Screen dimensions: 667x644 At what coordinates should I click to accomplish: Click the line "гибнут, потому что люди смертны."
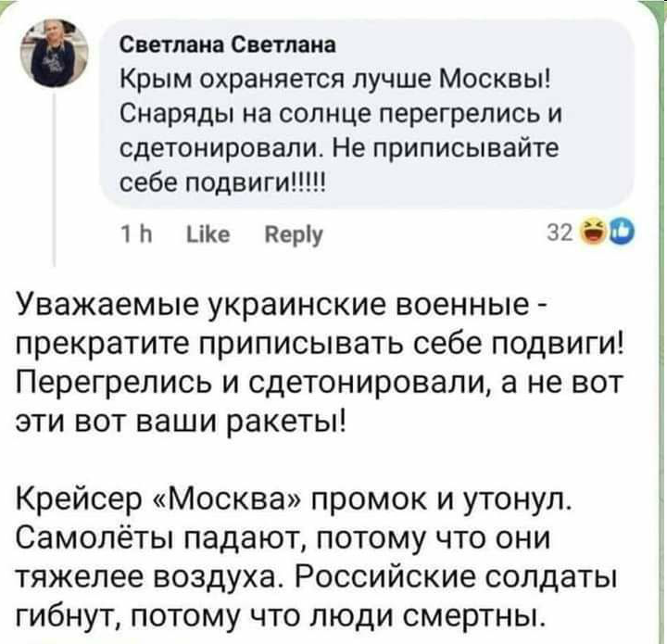click(281, 617)
